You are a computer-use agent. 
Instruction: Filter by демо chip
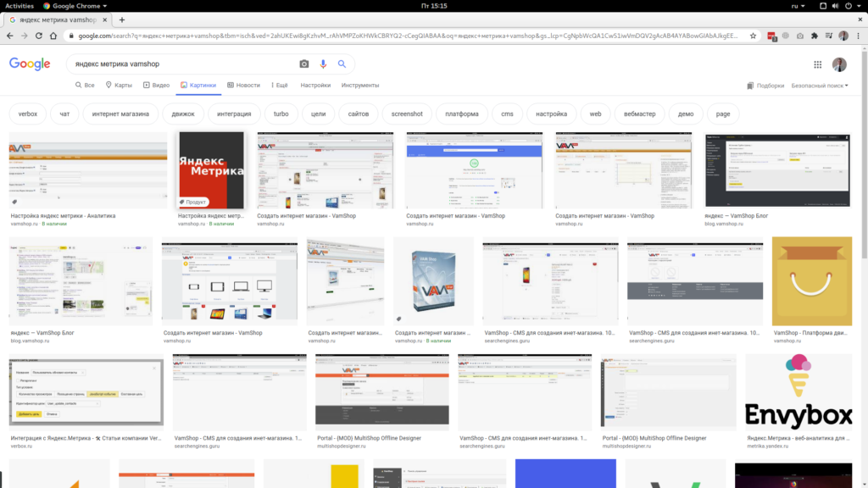(686, 114)
